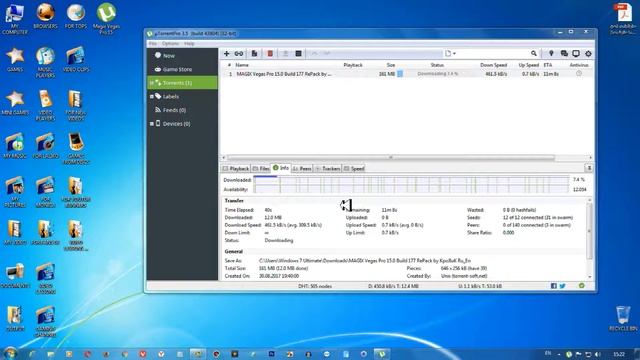Click the volume speaker tray icon
640x360 pixels.
pyautogui.click(x=598, y=354)
